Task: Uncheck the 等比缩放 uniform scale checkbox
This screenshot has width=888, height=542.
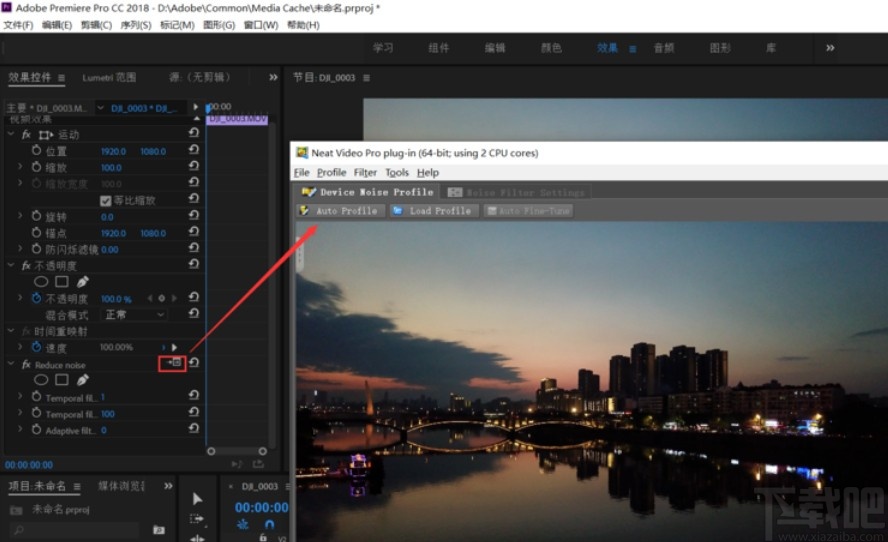Action: click(x=106, y=200)
